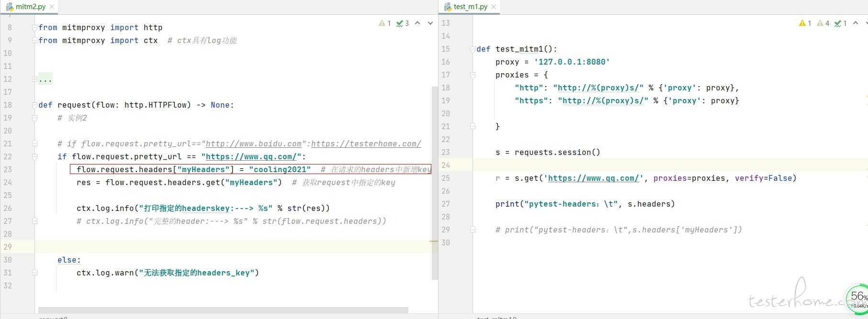
Task: Click the res = flow.request.headers.get line
Action: (x=179, y=182)
